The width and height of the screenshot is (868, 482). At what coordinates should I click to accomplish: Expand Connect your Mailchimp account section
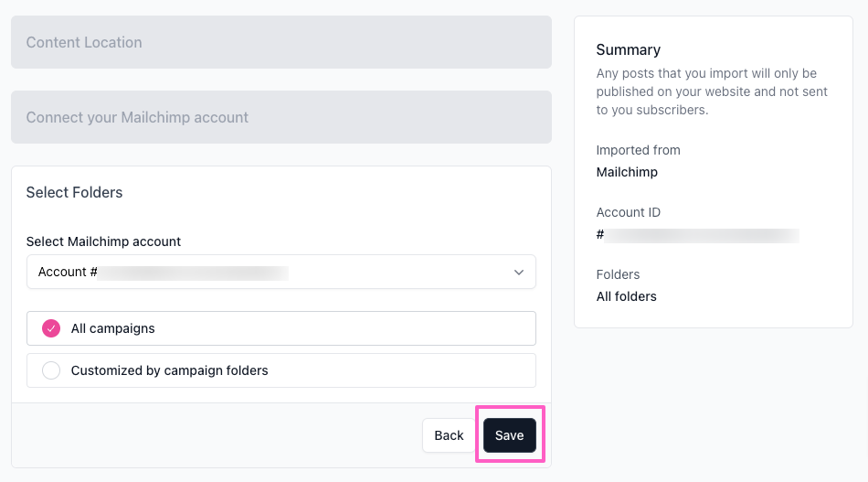click(x=281, y=117)
